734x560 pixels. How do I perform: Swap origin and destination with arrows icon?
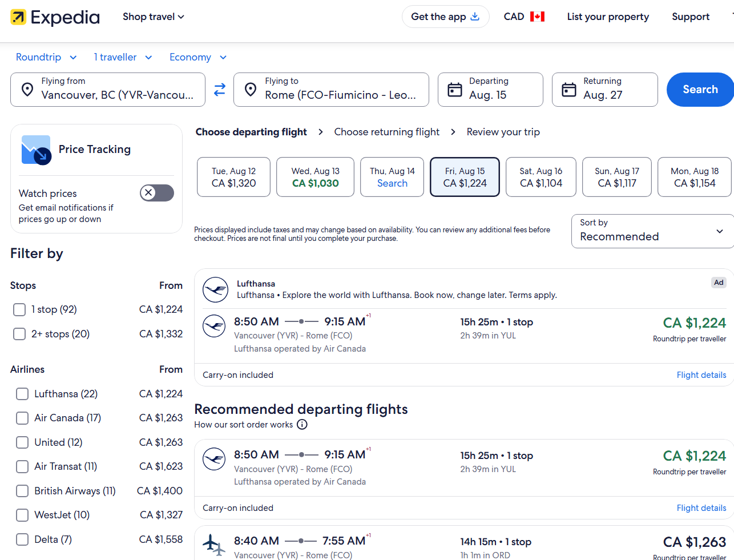point(219,90)
